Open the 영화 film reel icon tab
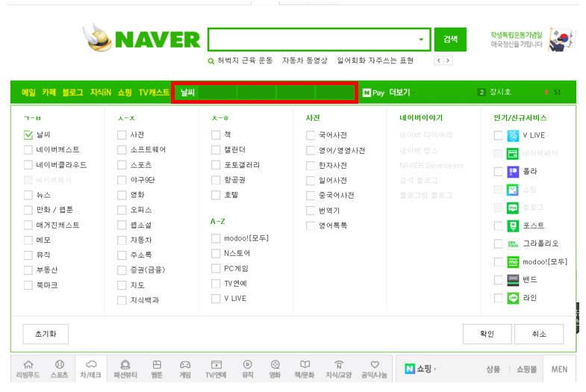The image size is (586, 392). point(275,369)
